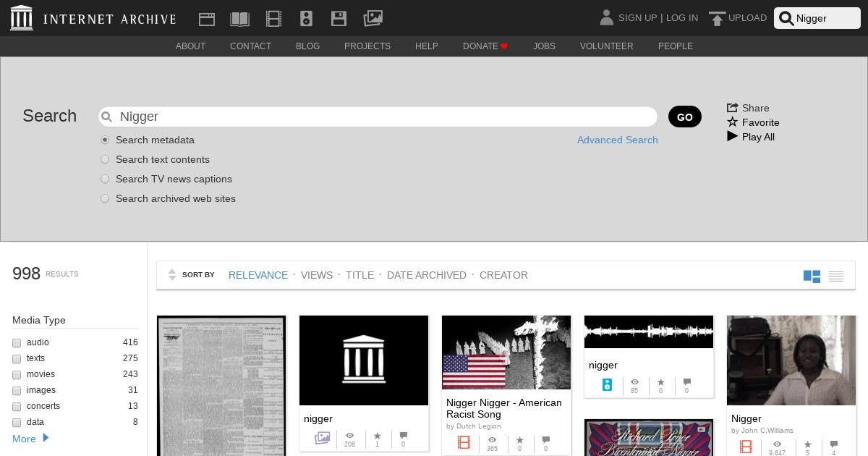868x456 pixels.
Task: Sort results by Title
Action: [x=359, y=275]
